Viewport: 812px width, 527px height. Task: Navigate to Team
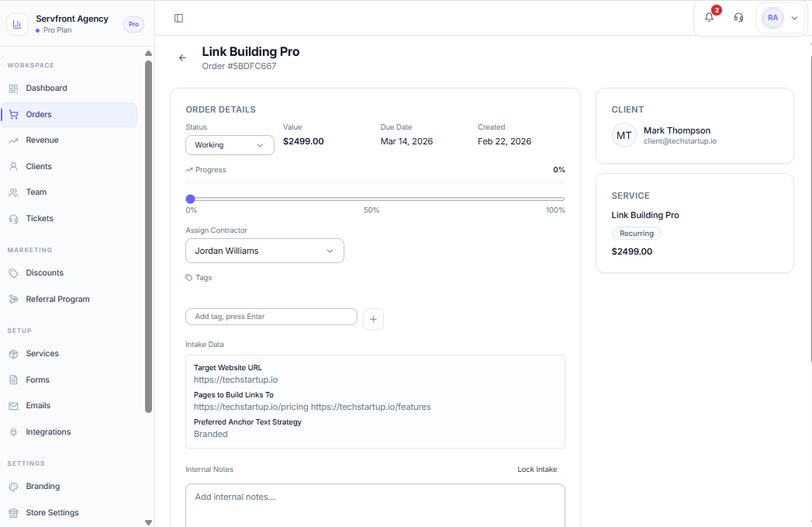69,192
